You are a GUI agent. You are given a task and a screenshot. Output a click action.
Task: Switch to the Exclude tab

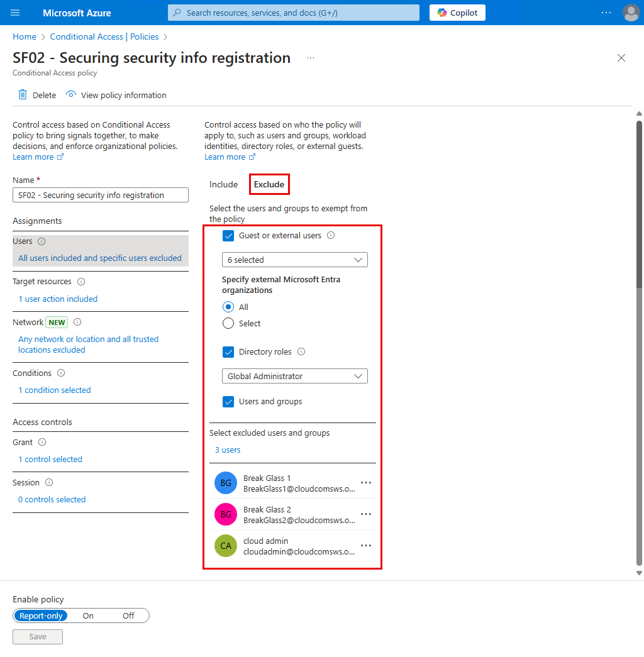click(x=269, y=184)
